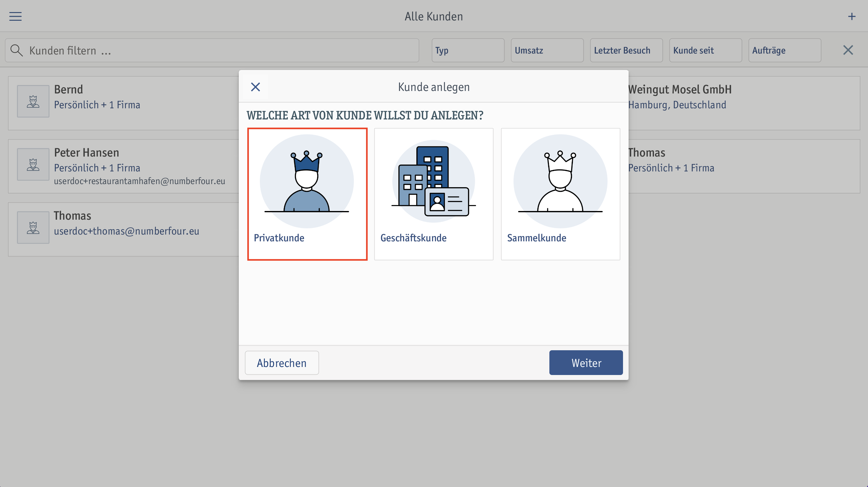Screen dimensions: 868x487
Task: Select the Geschäftskunde card
Action: [x=434, y=194]
